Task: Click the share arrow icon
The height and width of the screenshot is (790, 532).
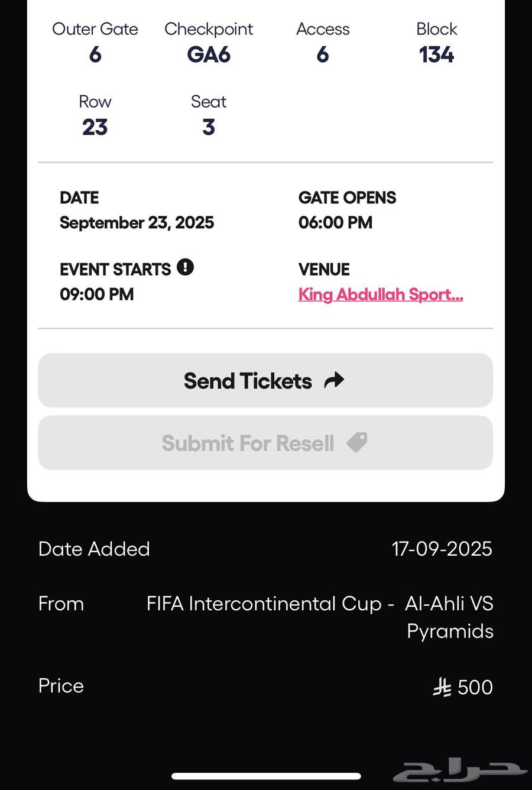Action: tap(334, 380)
